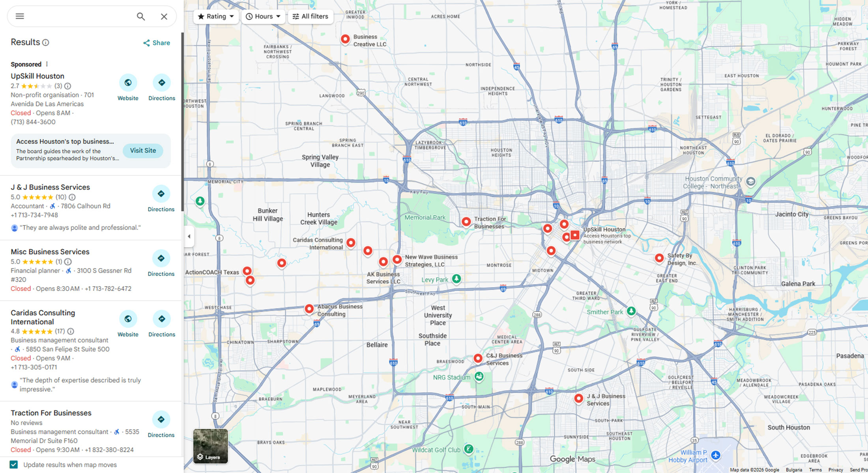This screenshot has width=868, height=473.
Task: Open Terms link in map footer
Action: coord(815,470)
